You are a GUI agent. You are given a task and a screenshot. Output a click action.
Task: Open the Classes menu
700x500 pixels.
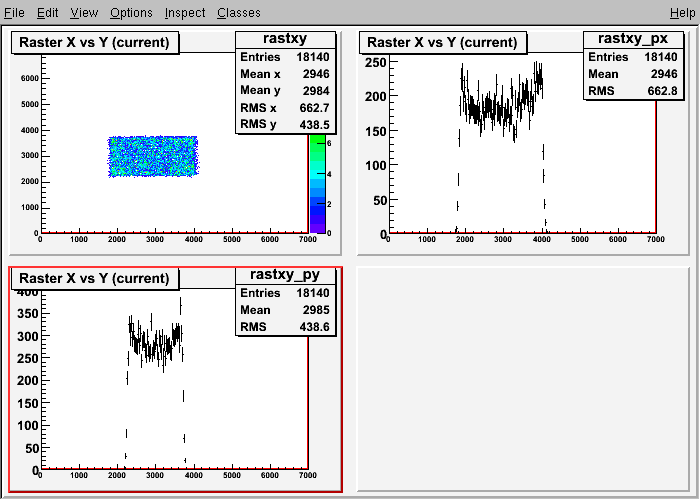pos(239,13)
